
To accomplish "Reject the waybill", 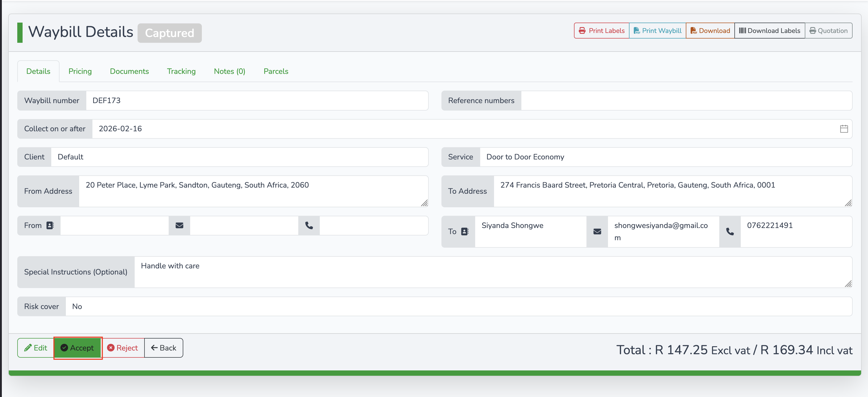I will [123, 348].
